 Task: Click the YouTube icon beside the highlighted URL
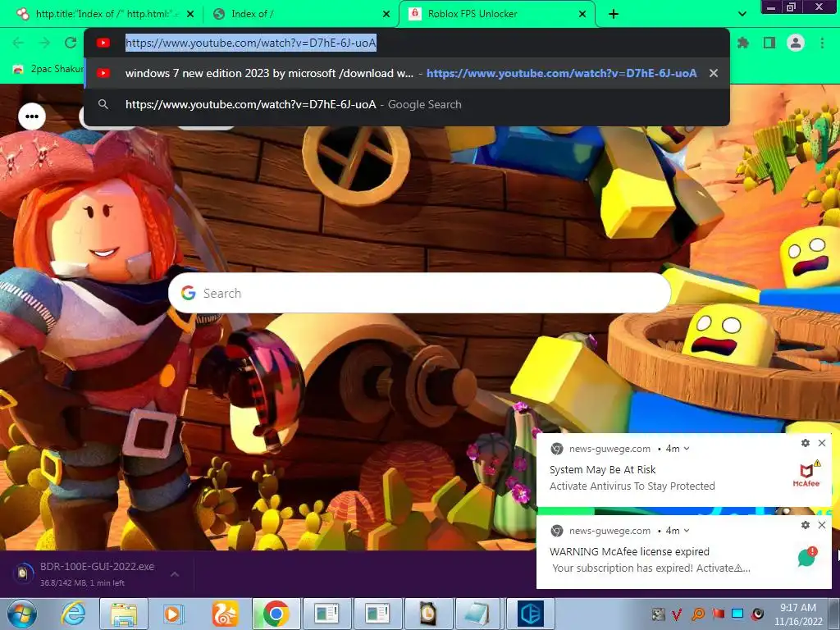tap(103, 43)
